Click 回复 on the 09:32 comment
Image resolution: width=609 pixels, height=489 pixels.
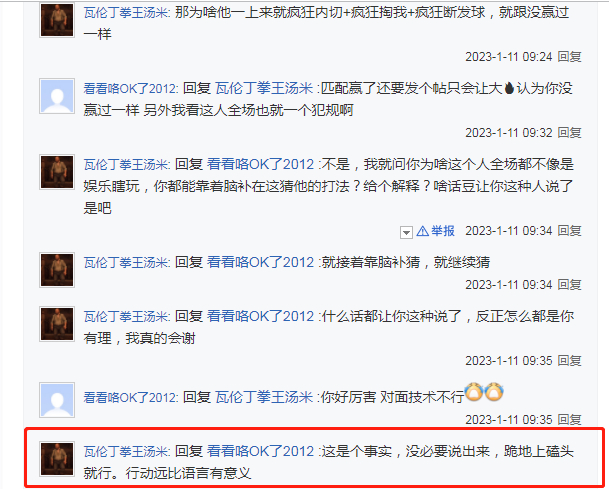click(570, 133)
